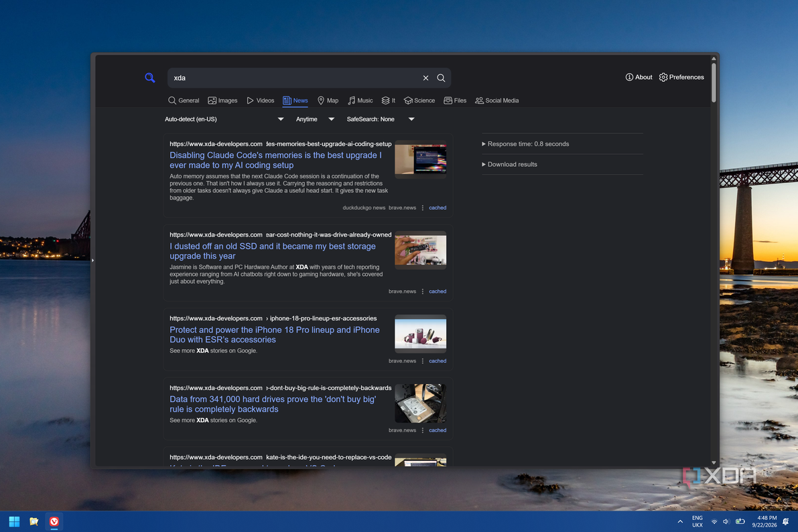Screen dimensions: 798x532
Task: Open the cached link for the iPhone 18 result
Action: click(438, 361)
